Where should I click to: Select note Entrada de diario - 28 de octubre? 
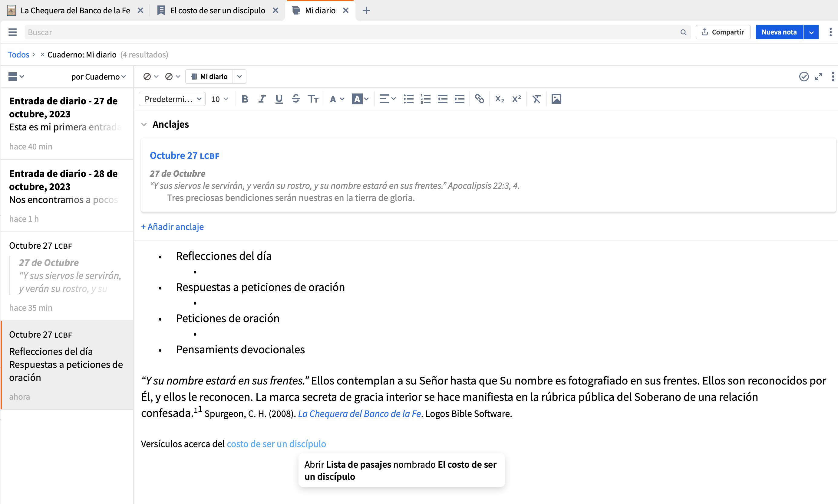[x=67, y=196]
